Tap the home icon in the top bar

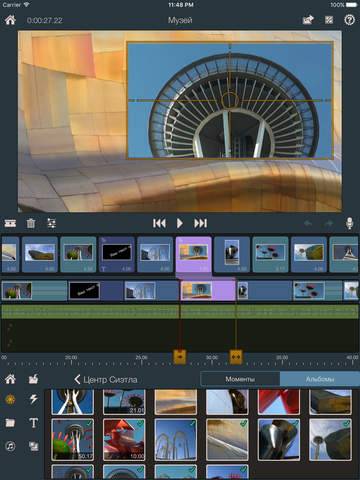[x=10, y=20]
